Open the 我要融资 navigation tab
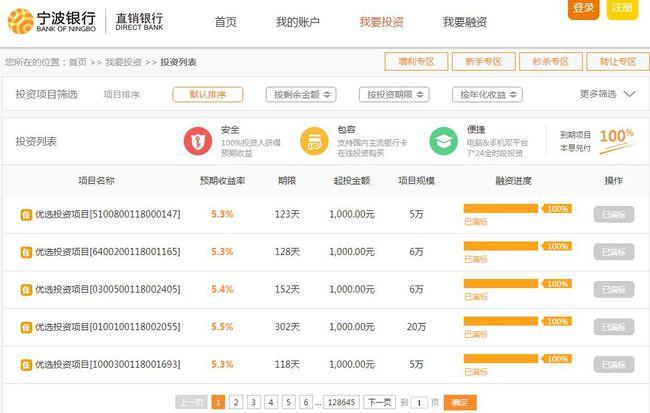This screenshot has height=413, width=650. (x=465, y=22)
